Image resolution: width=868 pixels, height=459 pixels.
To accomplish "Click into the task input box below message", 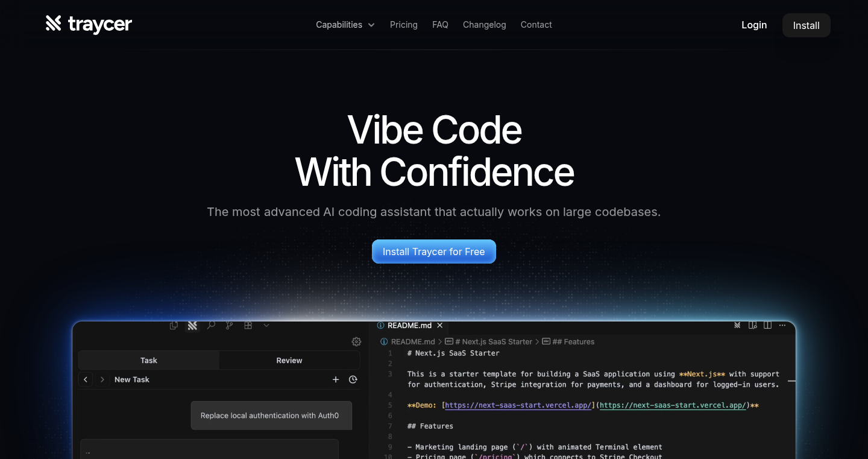I will coord(209,449).
